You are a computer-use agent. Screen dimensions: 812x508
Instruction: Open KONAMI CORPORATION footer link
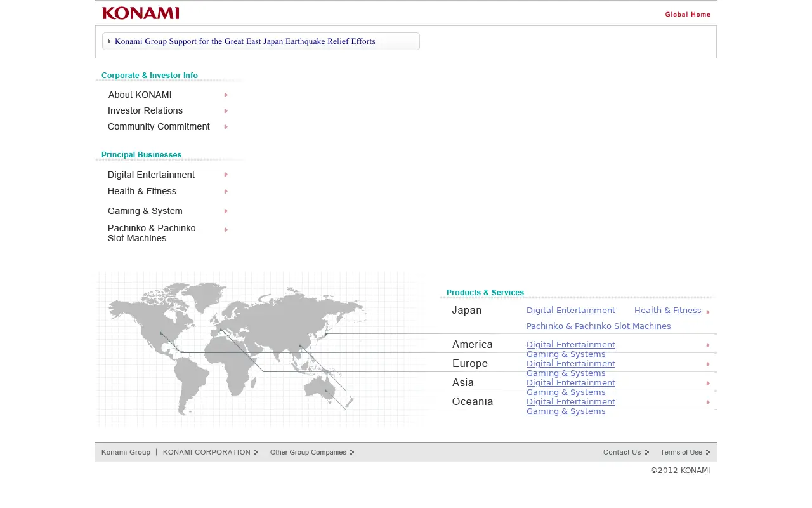[211, 452]
